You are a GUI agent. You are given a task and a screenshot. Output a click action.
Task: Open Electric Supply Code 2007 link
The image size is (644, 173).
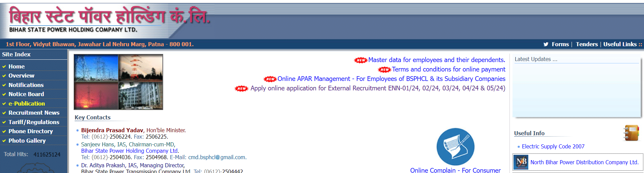tap(553, 146)
